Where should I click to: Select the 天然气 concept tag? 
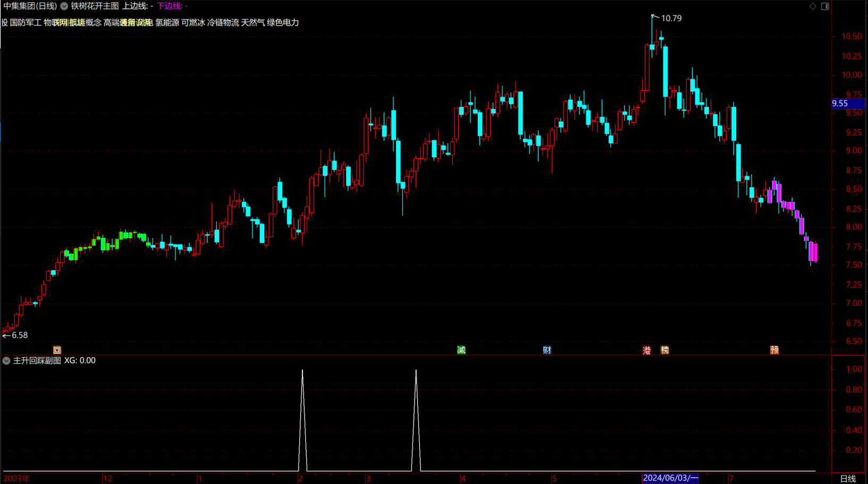253,22
